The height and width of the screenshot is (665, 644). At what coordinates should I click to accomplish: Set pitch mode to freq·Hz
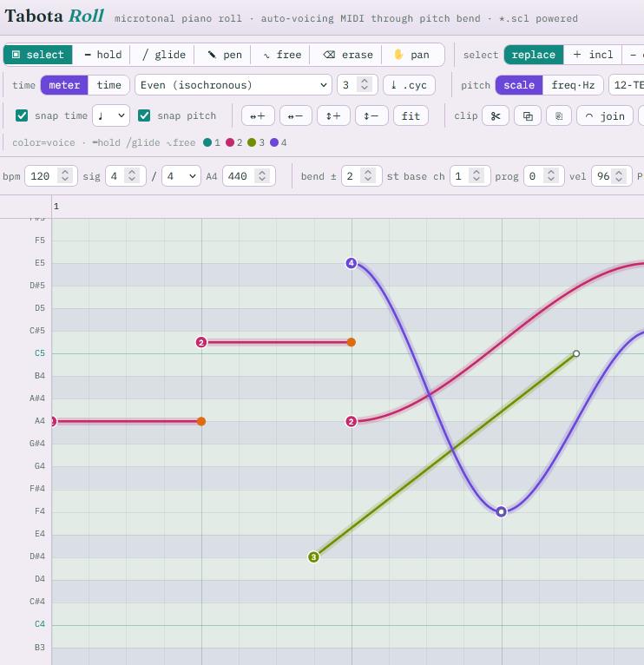click(x=573, y=85)
